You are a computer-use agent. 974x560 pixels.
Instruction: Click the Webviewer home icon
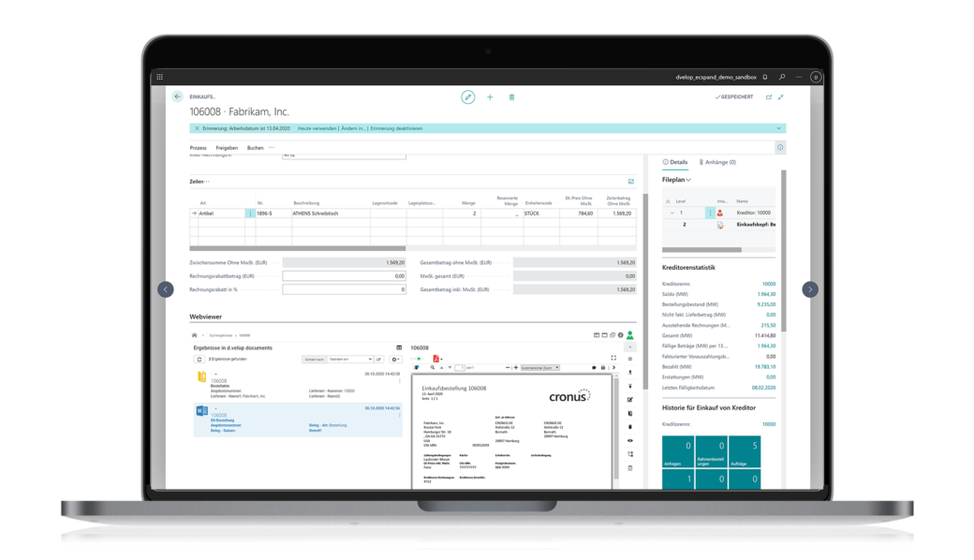[195, 335]
